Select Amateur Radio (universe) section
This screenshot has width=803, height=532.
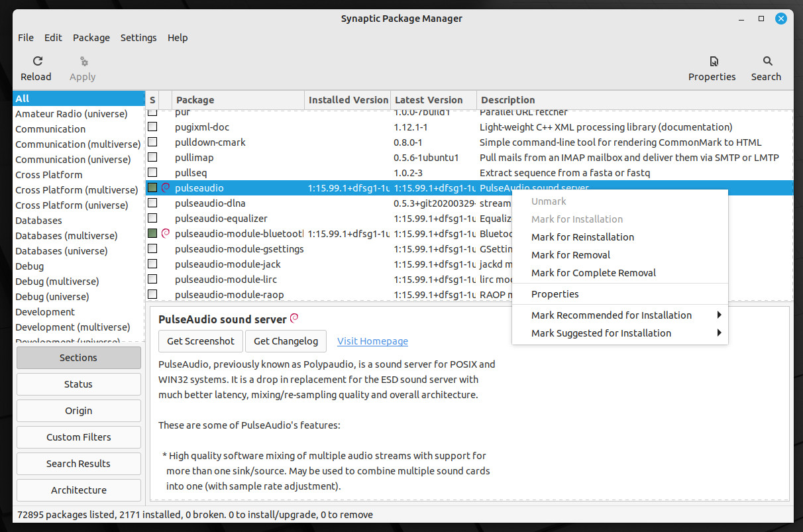tap(78, 114)
